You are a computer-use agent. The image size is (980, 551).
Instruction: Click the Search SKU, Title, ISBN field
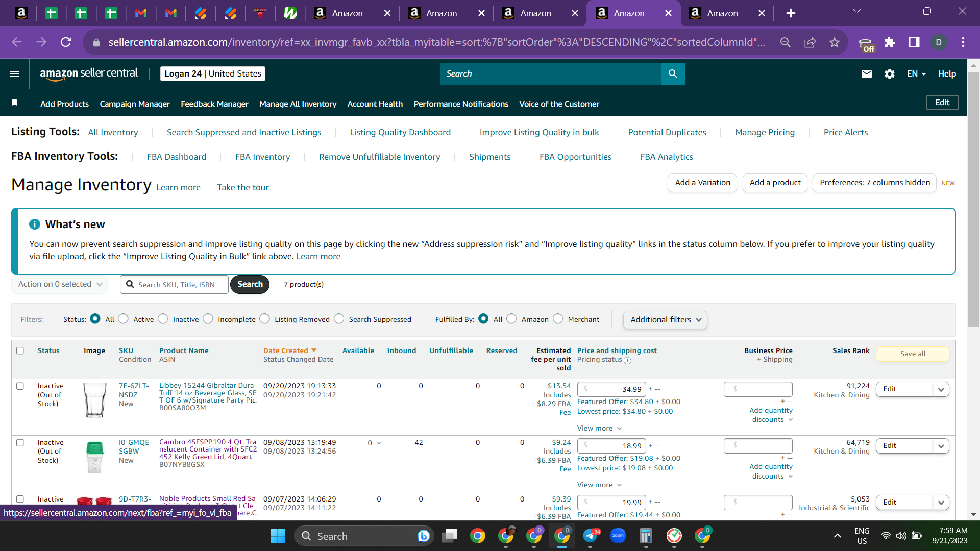175,284
